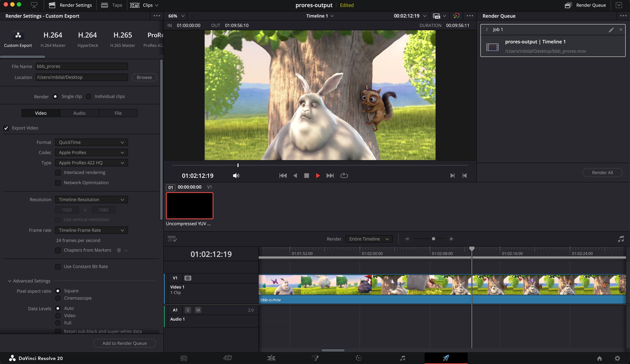Toggle the Render Settings panel button

coord(70,5)
